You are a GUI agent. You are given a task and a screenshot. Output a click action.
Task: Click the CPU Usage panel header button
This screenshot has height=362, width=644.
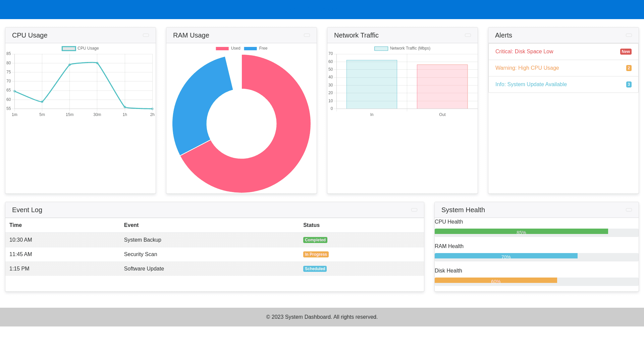tap(146, 35)
